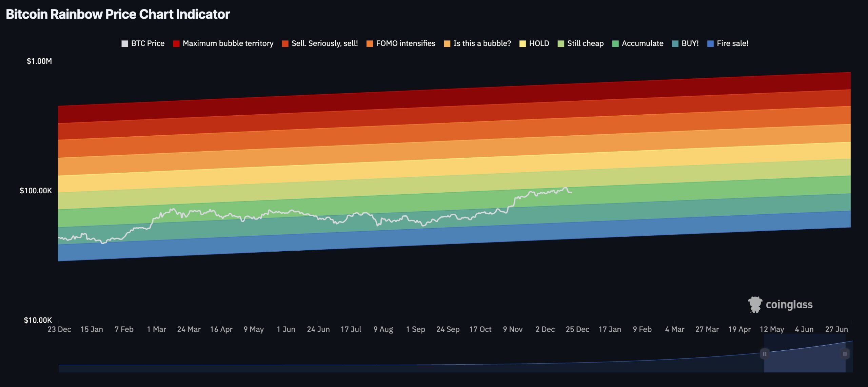868x387 pixels.
Task: Click the 9 May x-axis date label
Action: point(254,329)
